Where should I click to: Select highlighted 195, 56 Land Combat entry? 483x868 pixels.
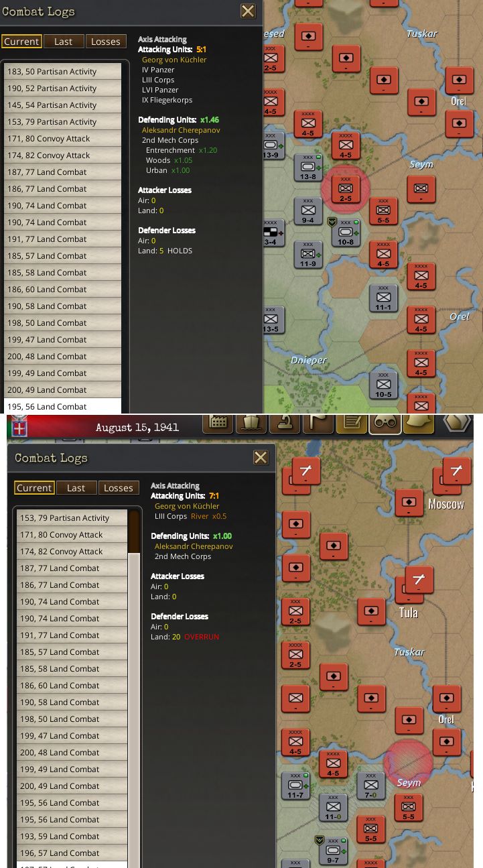coord(63,406)
